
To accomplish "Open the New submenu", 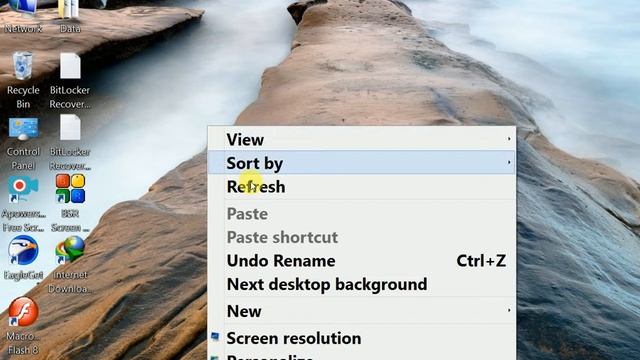I will click(362, 311).
